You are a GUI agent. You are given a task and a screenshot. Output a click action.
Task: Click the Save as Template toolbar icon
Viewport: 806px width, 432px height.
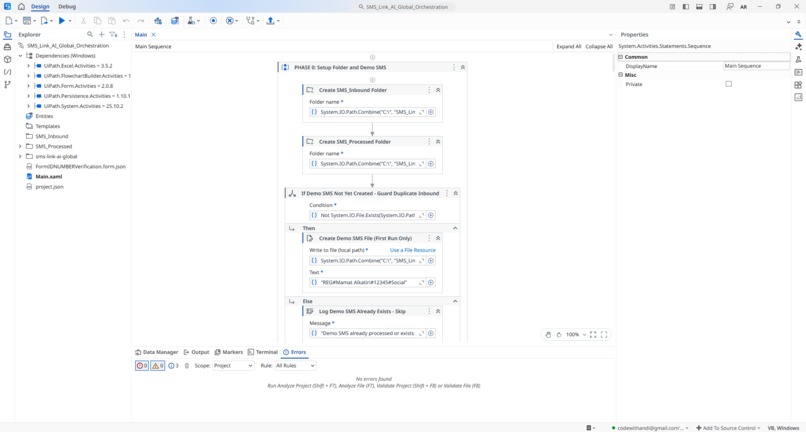coord(27,21)
